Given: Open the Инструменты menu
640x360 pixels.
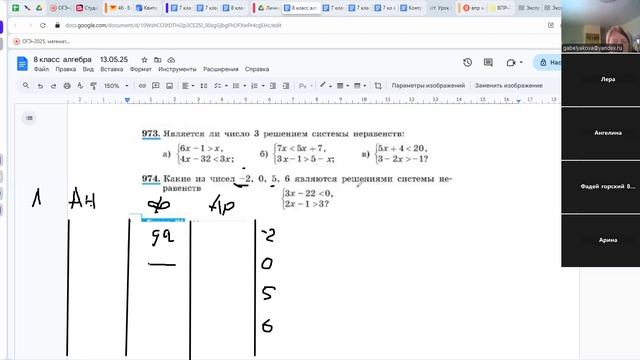Looking at the screenshot, I should (177, 69).
